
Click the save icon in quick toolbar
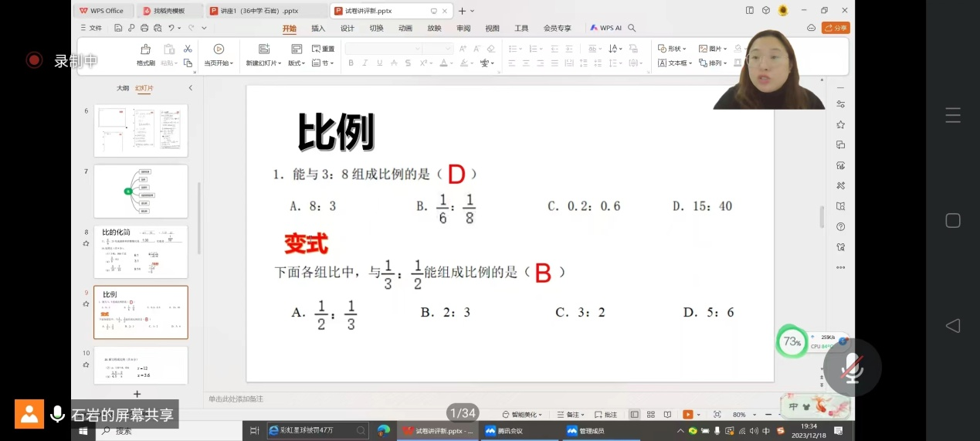coord(118,28)
